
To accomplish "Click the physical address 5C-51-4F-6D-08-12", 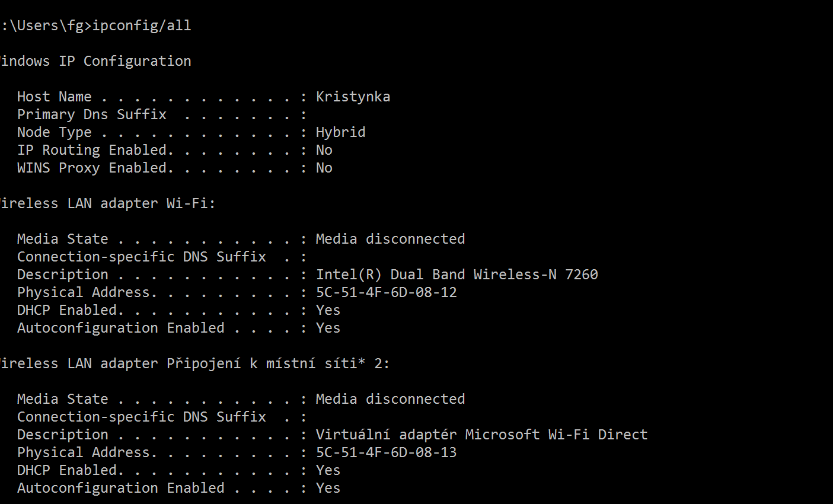I will [x=386, y=292].
